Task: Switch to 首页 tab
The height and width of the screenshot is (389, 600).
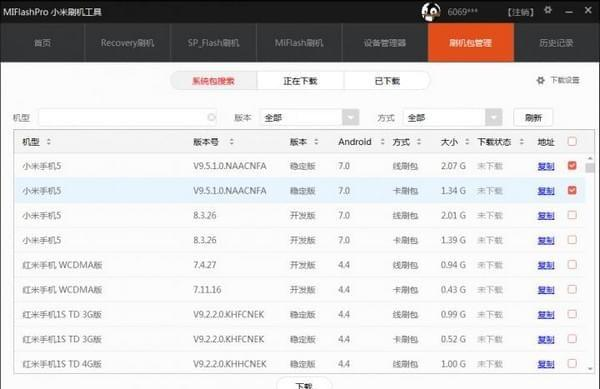Action: click(x=42, y=43)
